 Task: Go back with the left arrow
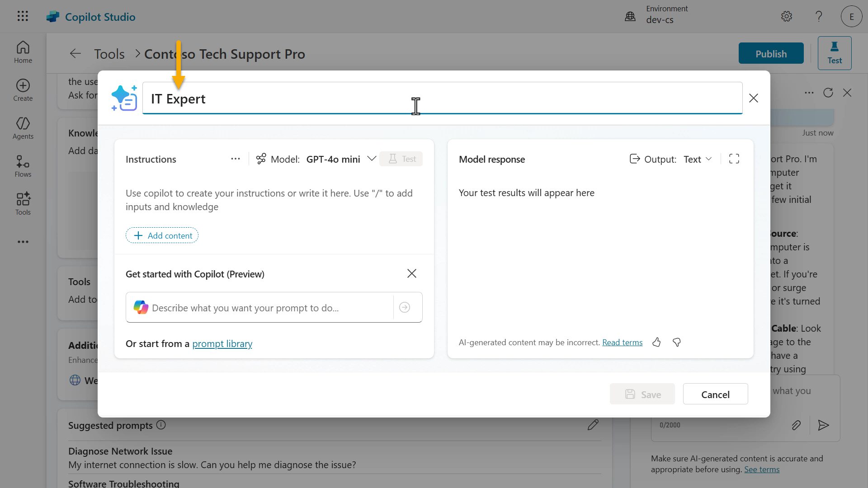tap(75, 54)
